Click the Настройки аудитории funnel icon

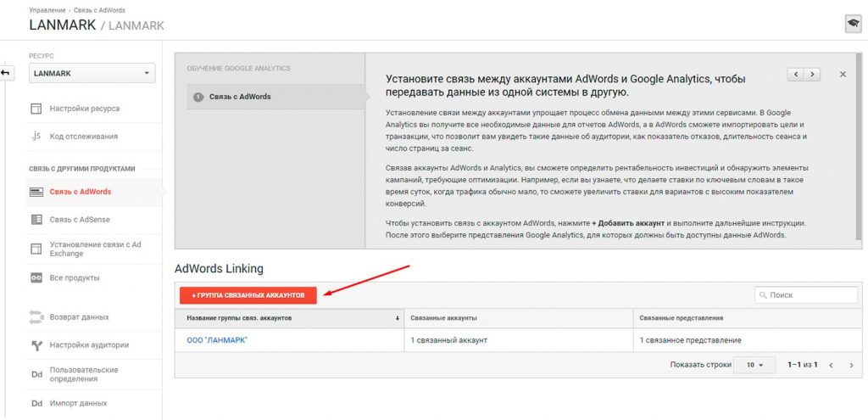pyautogui.click(x=36, y=345)
